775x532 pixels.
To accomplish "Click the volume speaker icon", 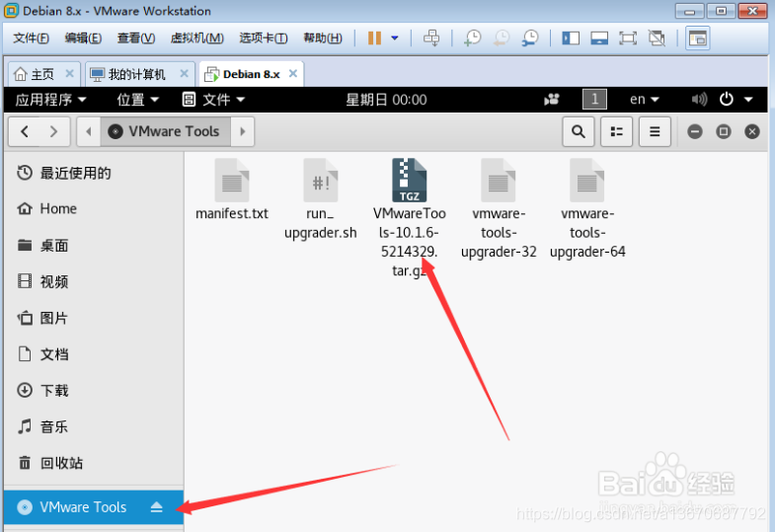I will tap(699, 100).
